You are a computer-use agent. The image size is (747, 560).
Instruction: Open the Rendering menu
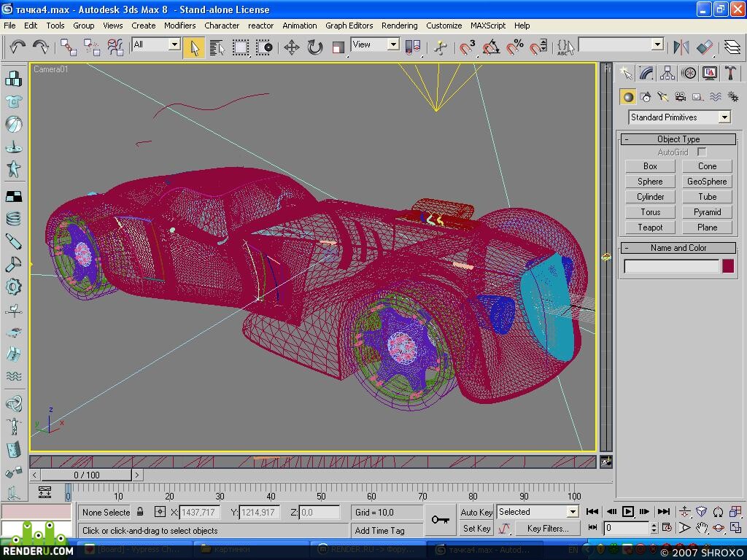click(x=399, y=26)
